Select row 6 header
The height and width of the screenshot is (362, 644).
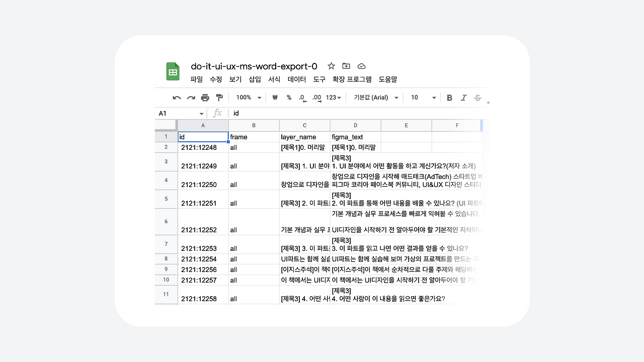tap(166, 222)
